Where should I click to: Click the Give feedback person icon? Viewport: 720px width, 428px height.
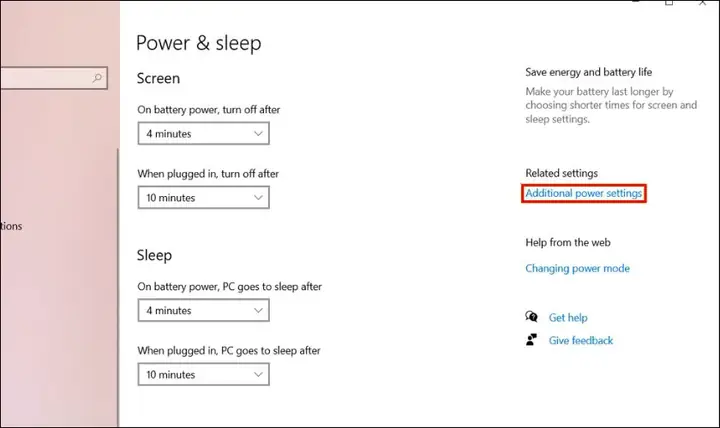[531, 340]
